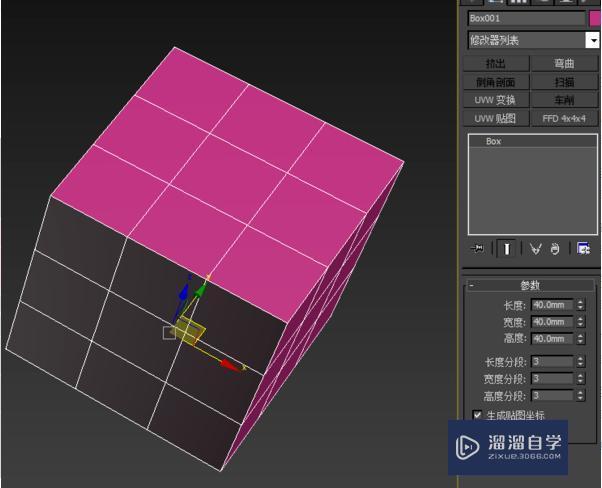Toggle the 生成贴图坐标 checkbox
Screen dimensions: 602x488
[x=477, y=415]
